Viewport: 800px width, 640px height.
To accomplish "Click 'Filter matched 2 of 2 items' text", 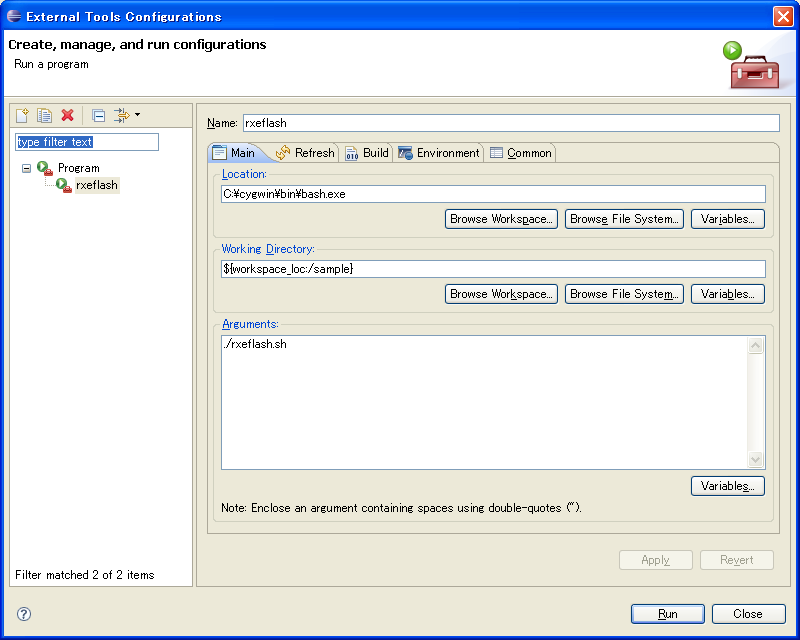I will tap(85, 575).
